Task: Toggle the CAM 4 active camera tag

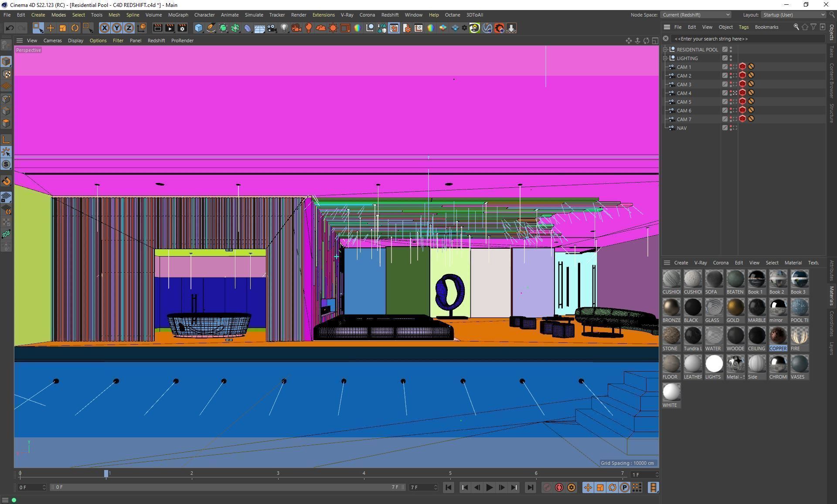Action: [735, 93]
